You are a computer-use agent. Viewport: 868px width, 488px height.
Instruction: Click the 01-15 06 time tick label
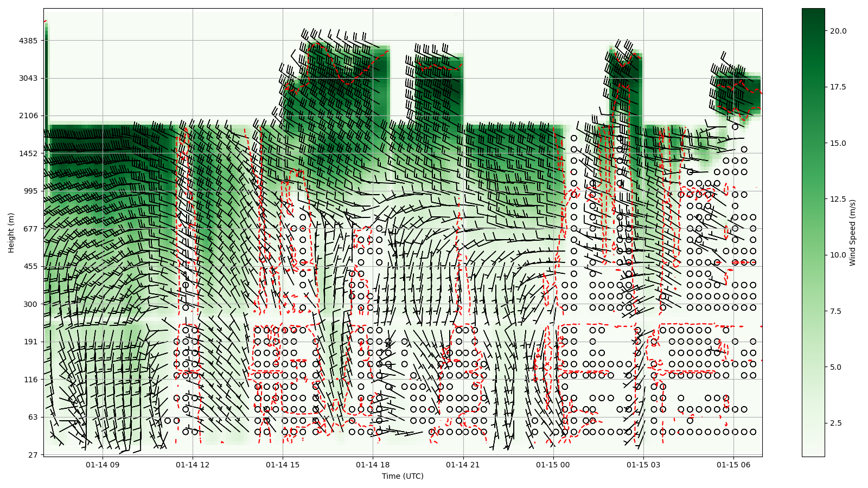[733, 465]
